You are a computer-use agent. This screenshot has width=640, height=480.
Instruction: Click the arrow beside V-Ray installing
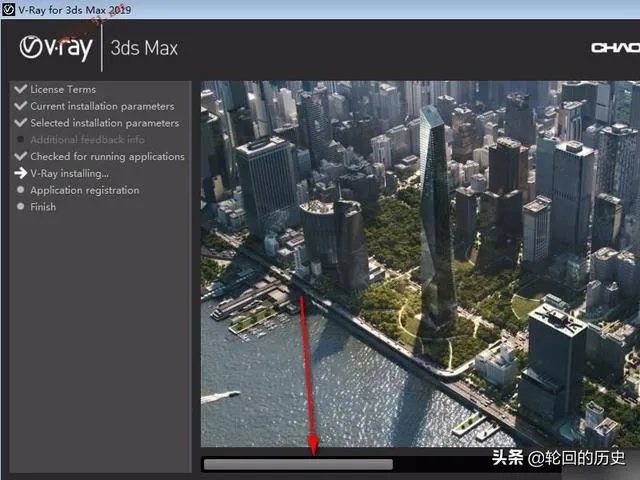tap(20, 173)
